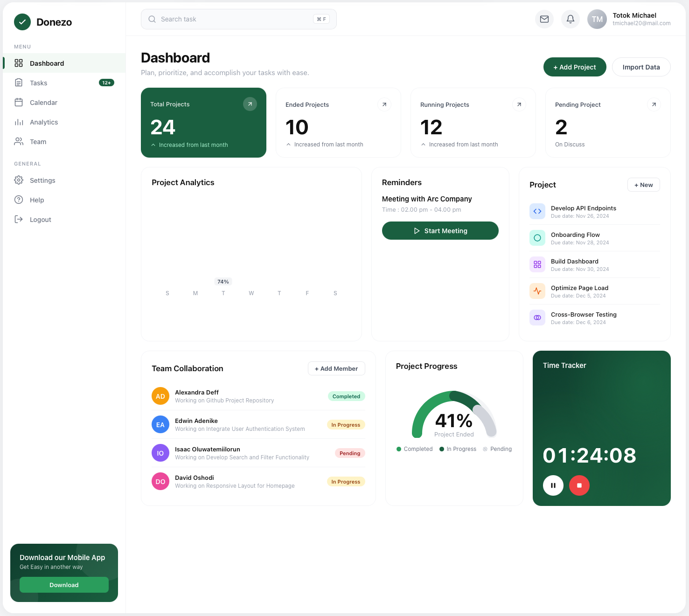The image size is (689, 616).
Task: Click the Meeting with Arc Company reminder
Action: pyautogui.click(x=427, y=199)
